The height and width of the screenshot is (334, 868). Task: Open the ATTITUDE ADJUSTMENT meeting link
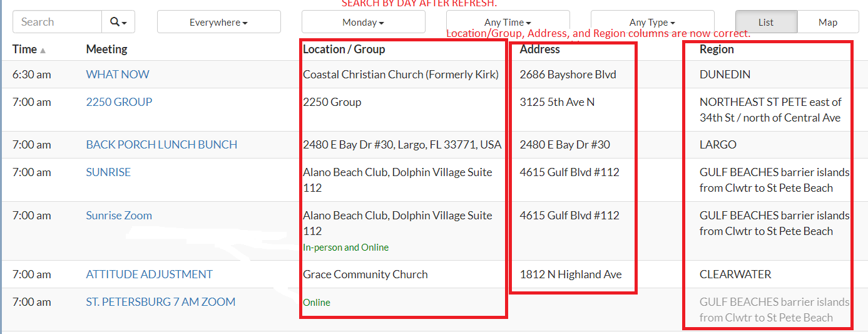[149, 274]
